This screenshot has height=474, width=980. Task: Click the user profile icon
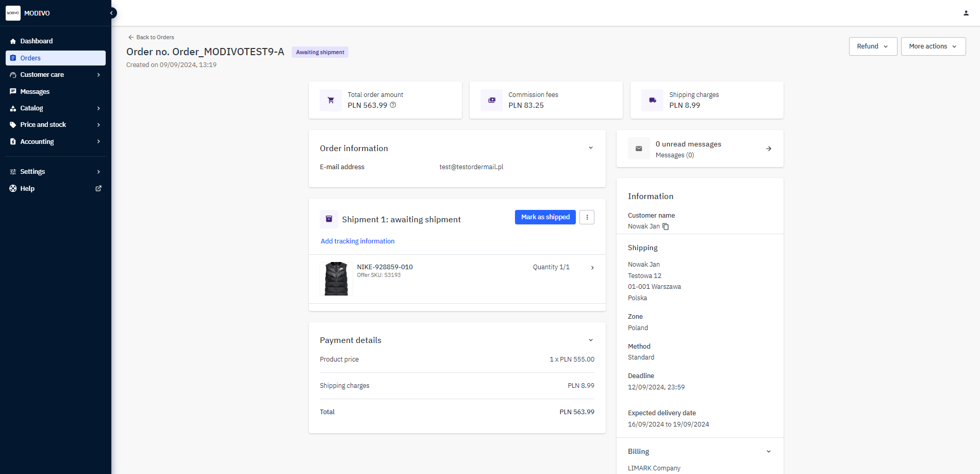pyautogui.click(x=966, y=13)
